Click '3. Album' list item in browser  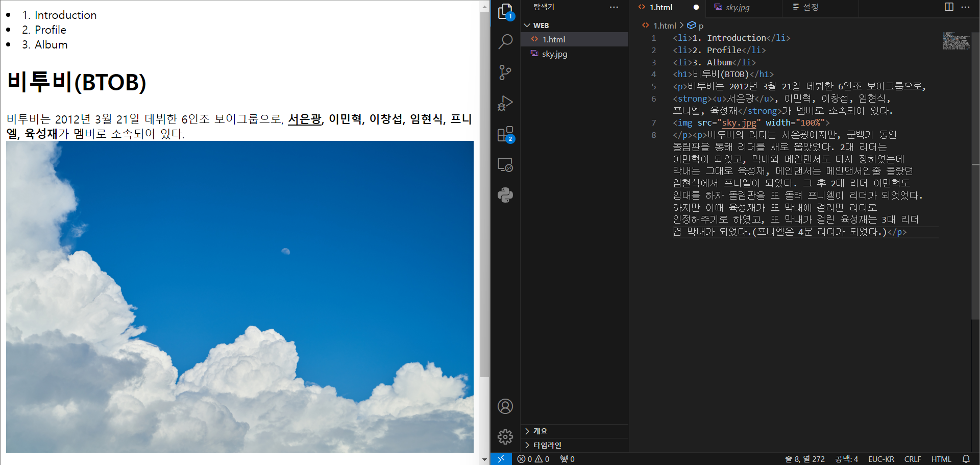point(44,44)
